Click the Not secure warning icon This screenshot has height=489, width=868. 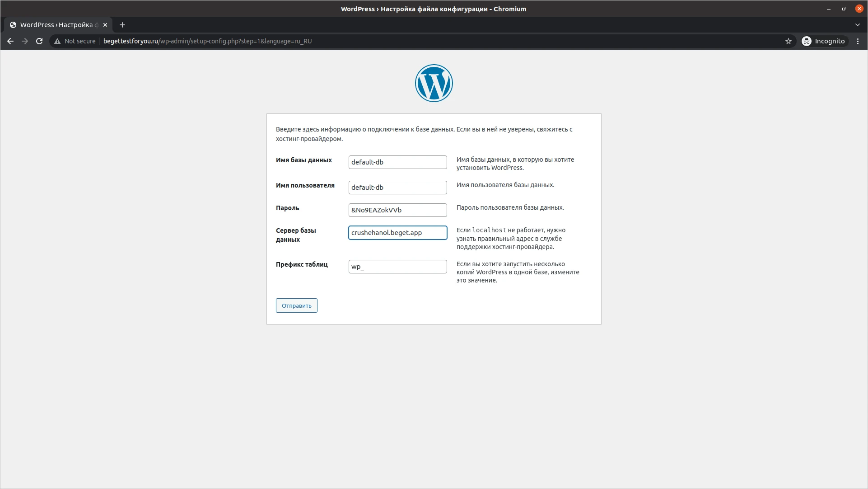click(x=57, y=41)
